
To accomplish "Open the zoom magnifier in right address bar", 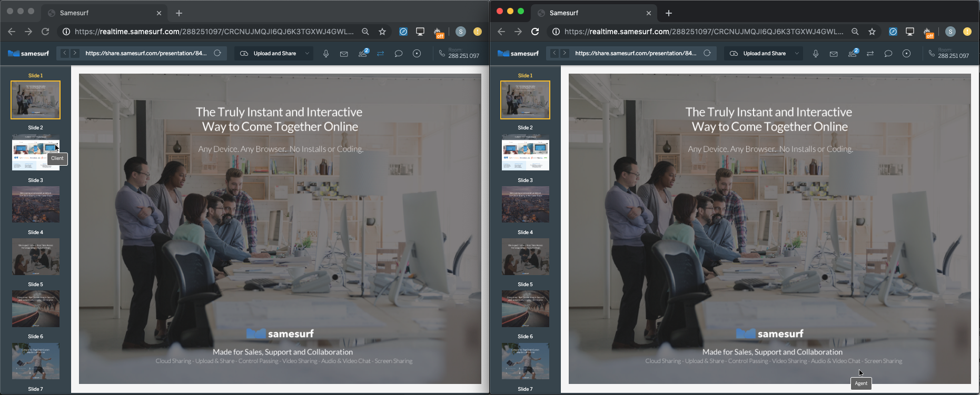I will pyautogui.click(x=855, y=32).
